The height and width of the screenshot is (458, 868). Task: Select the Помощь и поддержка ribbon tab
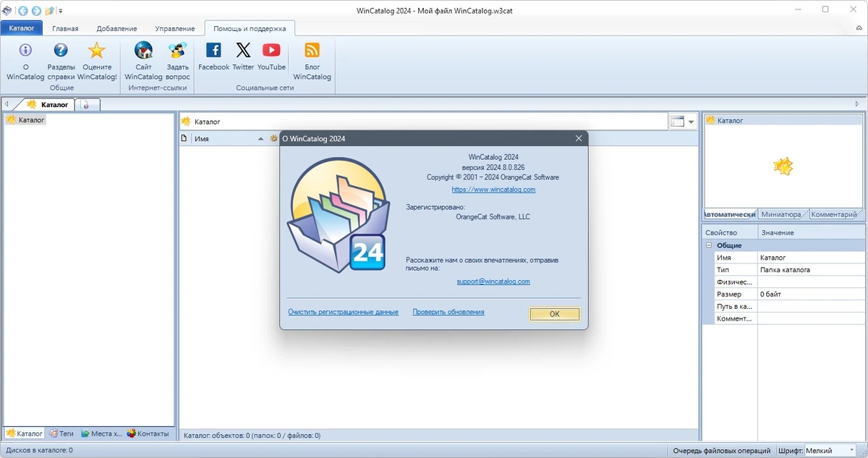tap(250, 28)
